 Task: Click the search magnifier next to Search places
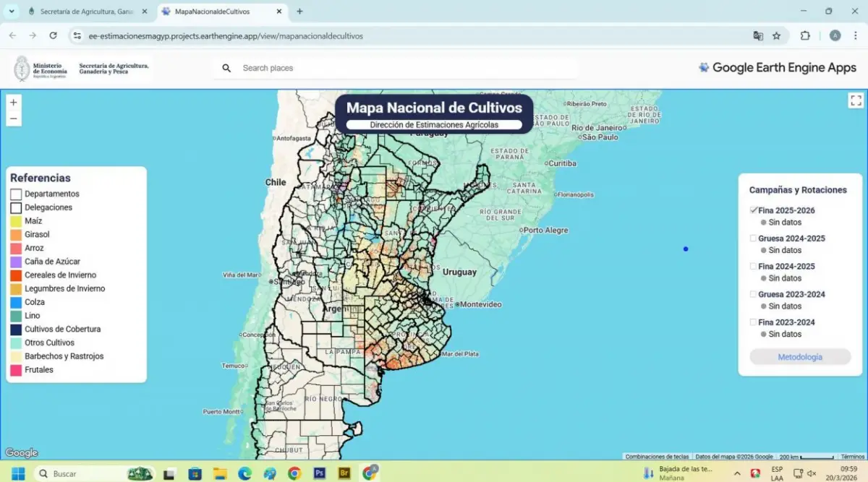pos(226,68)
